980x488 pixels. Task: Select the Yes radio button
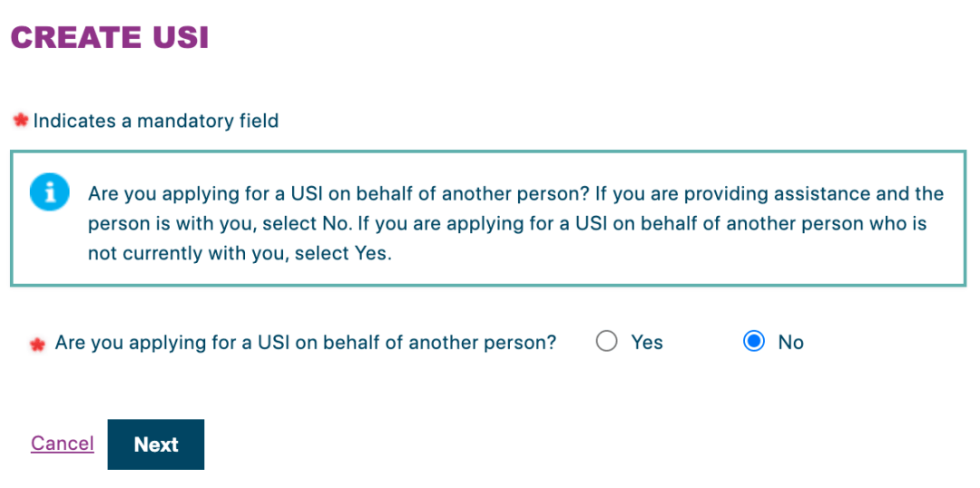coord(606,342)
